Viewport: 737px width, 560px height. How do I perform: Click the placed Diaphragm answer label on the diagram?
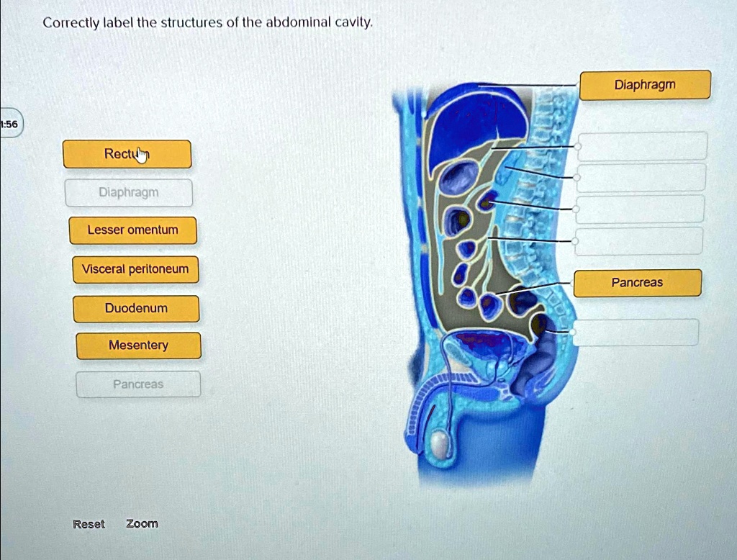click(645, 84)
